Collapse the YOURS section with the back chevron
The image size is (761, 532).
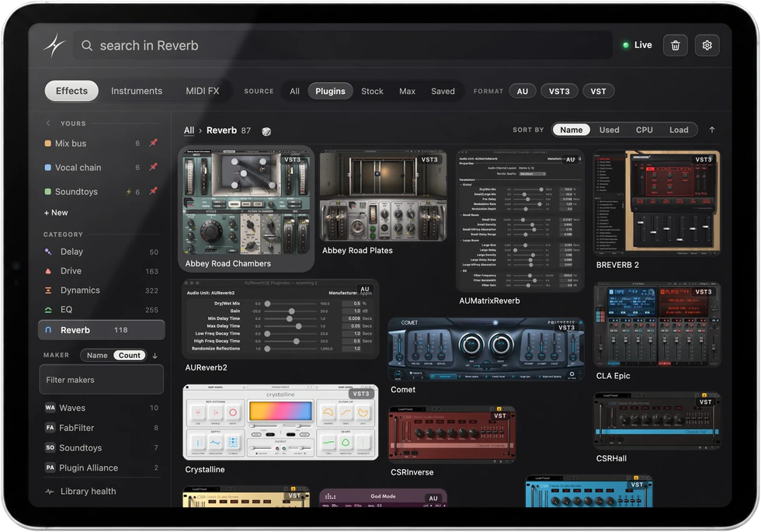point(48,123)
